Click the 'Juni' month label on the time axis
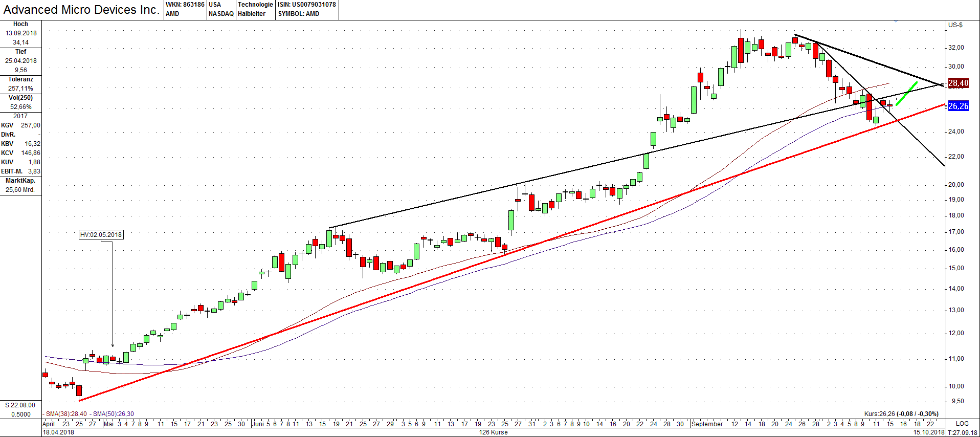Viewport: 980px width, 437px height. tap(258, 424)
